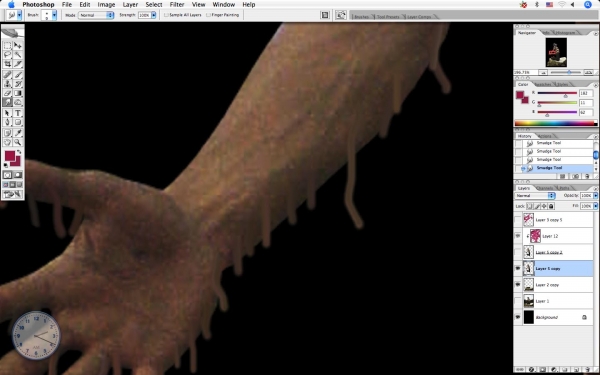Reset to default colors icon
The height and width of the screenshot is (375, 600).
(5, 165)
